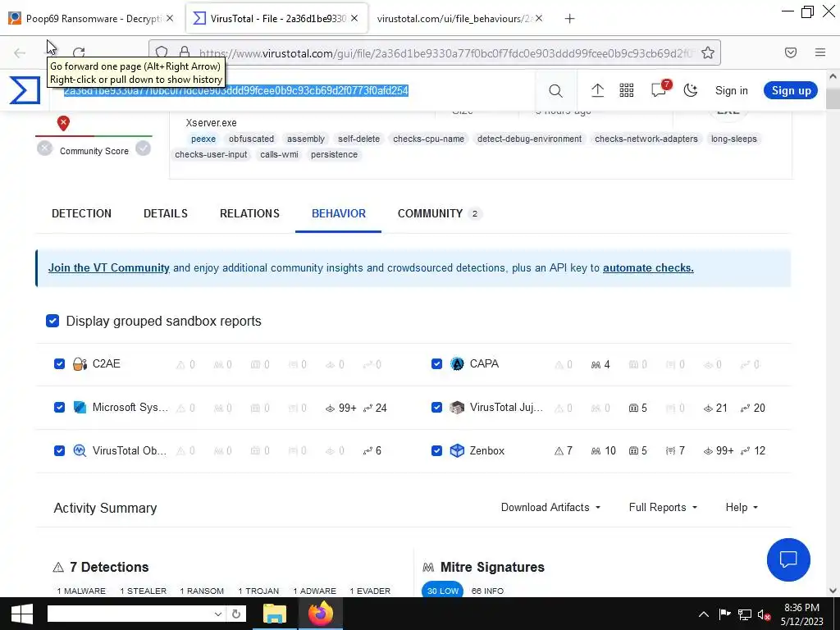This screenshot has height=630, width=840.
Task: Click the peexe tag
Action: 203,139
